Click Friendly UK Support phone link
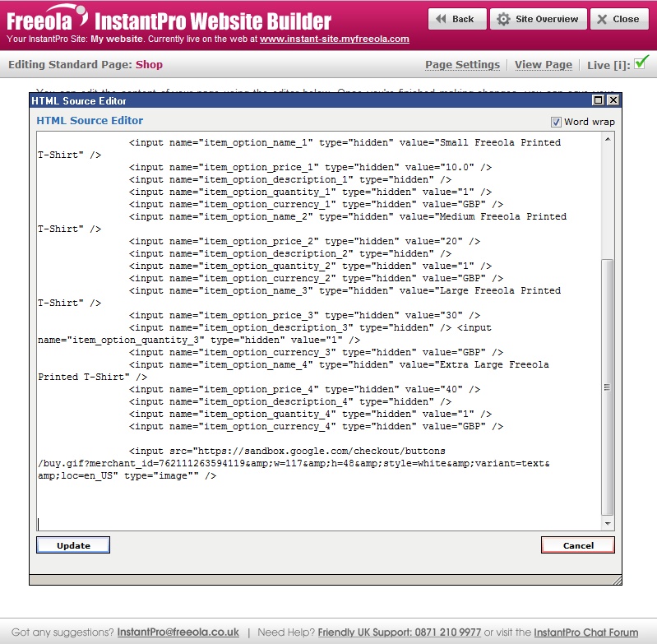Viewport: 657px width, 644px height. tap(400, 632)
